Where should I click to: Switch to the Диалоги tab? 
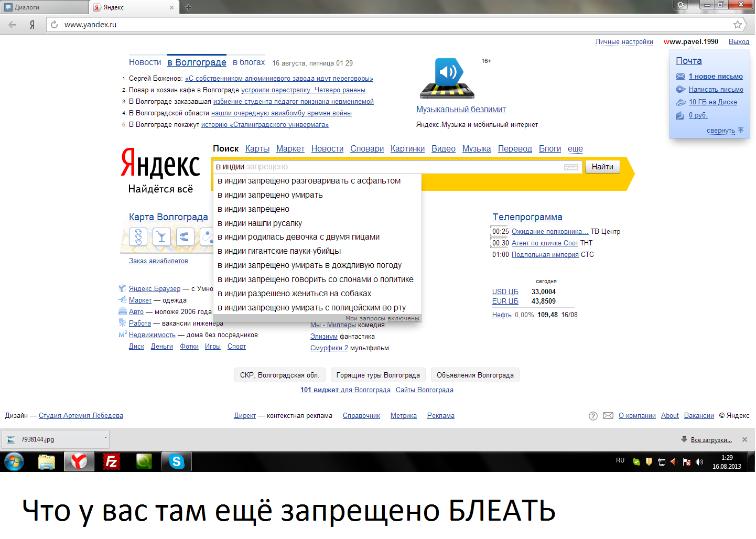[x=44, y=7]
